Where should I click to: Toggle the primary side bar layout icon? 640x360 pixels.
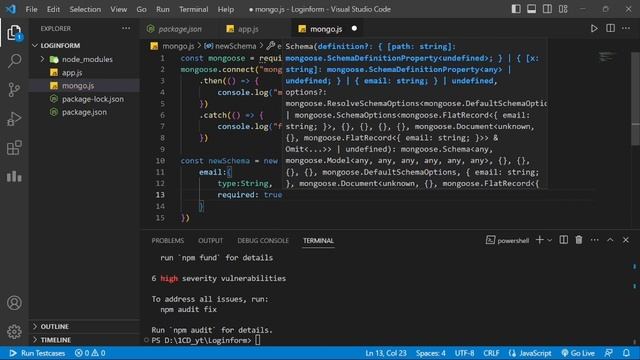tap(516, 9)
